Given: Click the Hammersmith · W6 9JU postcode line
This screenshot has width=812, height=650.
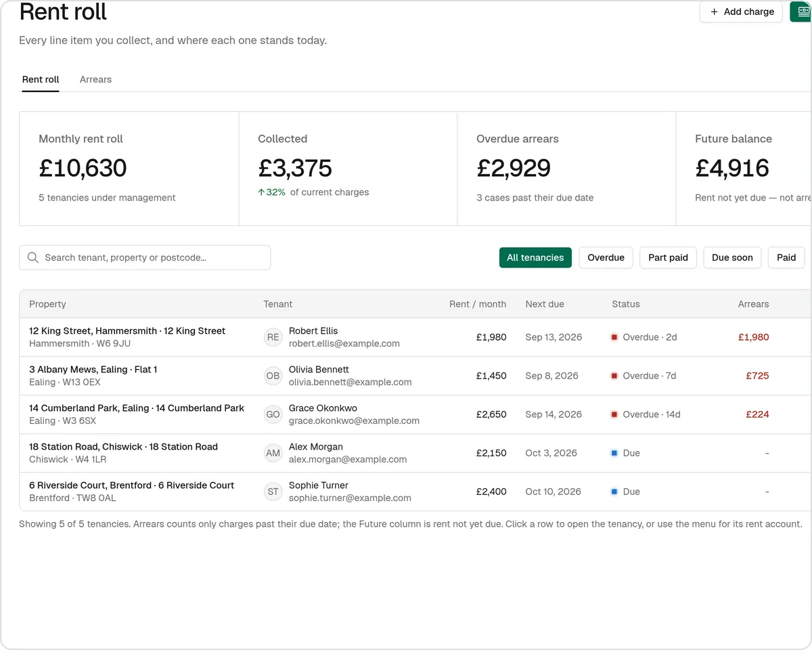Looking at the screenshot, I should point(80,343).
